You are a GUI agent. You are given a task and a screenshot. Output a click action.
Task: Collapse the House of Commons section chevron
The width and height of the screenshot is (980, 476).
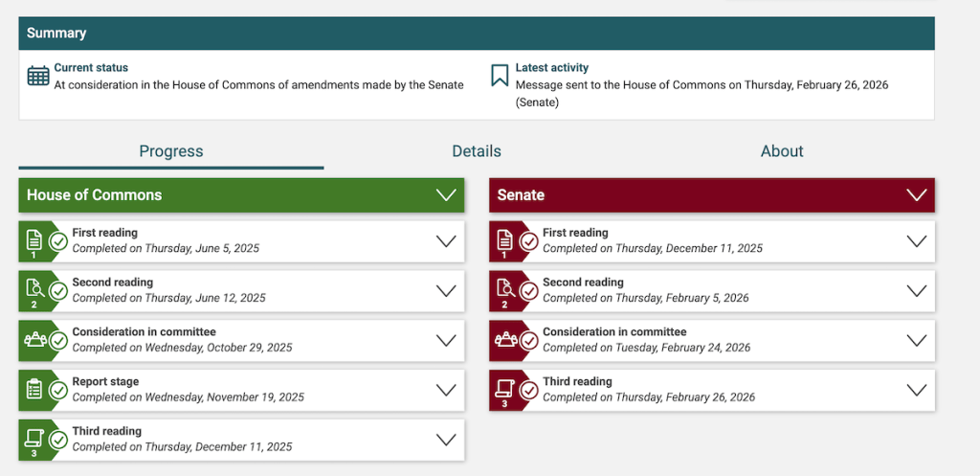tap(446, 195)
